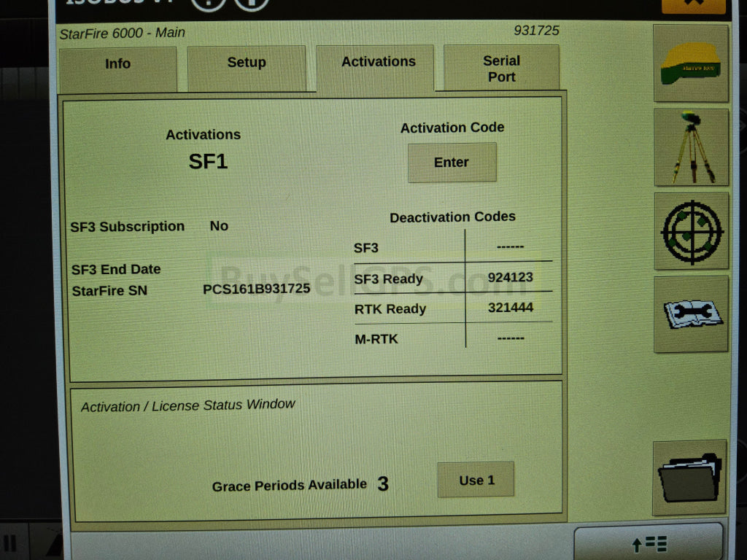The height and width of the screenshot is (560, 747).
Task: Open the folder icon button
Action: tap(689, 478)
